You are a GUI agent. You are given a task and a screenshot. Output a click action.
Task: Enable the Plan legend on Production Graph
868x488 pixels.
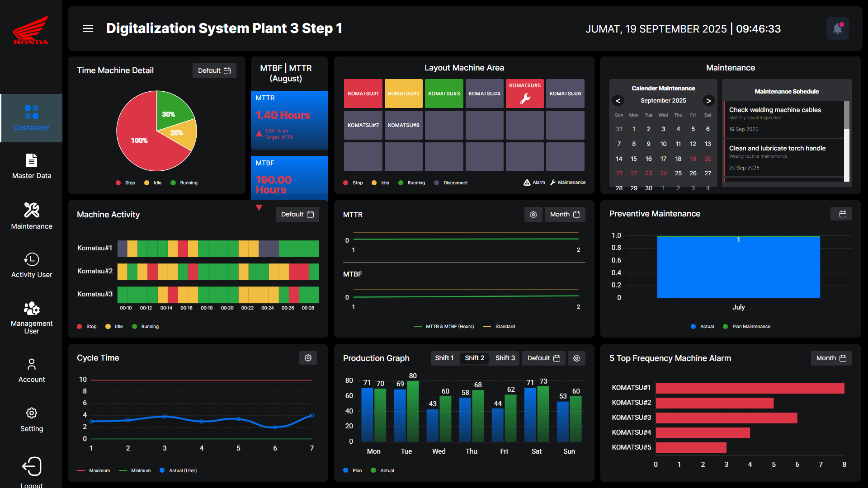pyautogui.click(x=353, y=470)
